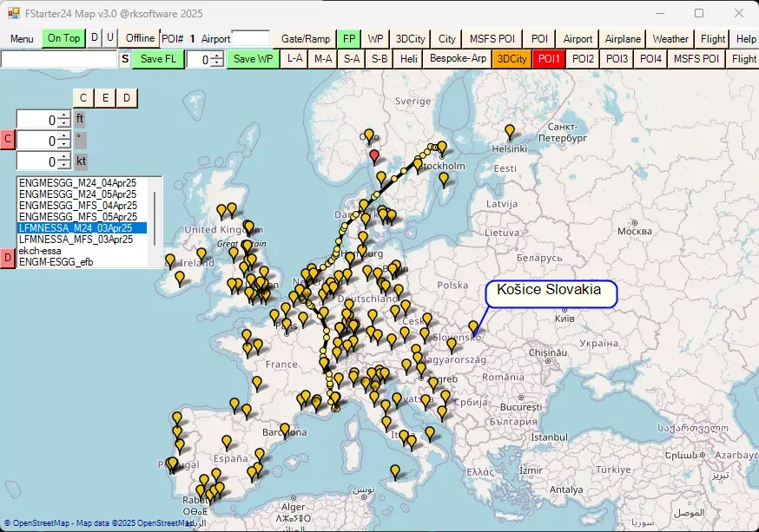Select the yellow pin at Helsinki

510,132
